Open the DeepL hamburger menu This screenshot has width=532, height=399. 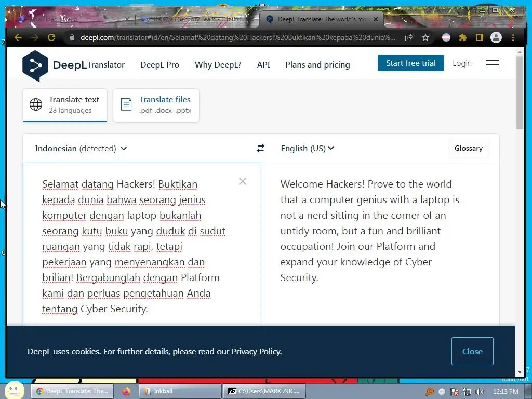tap(493, 64)
